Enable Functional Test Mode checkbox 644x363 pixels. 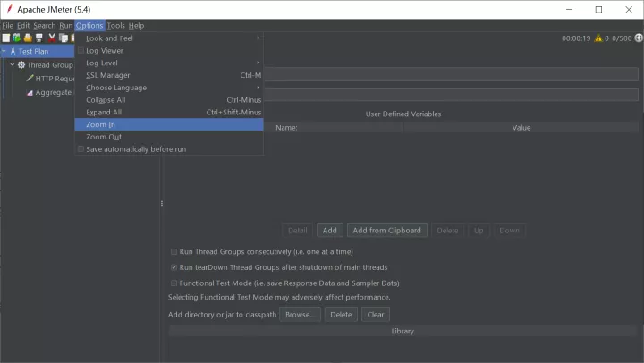174,283
